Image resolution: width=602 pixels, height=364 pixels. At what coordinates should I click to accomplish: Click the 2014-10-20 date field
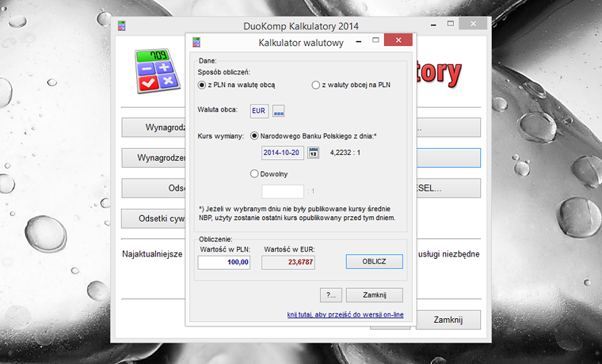[x=283, y=153]
